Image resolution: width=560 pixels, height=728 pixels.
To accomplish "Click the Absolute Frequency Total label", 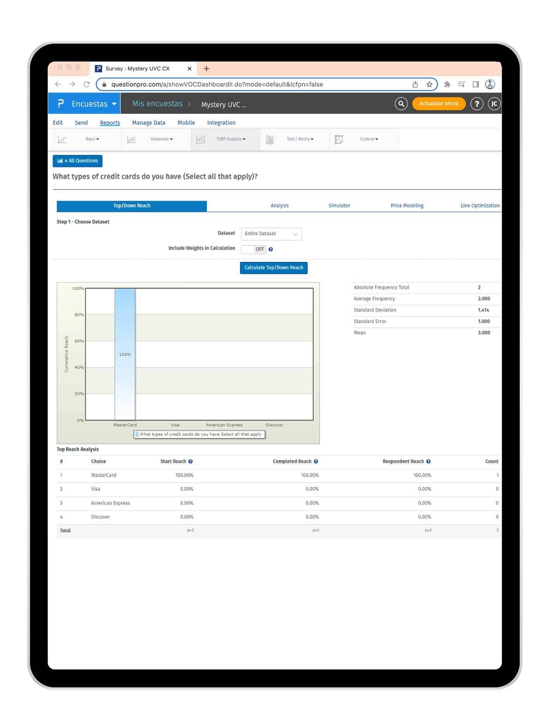I will tap(382, 288).
